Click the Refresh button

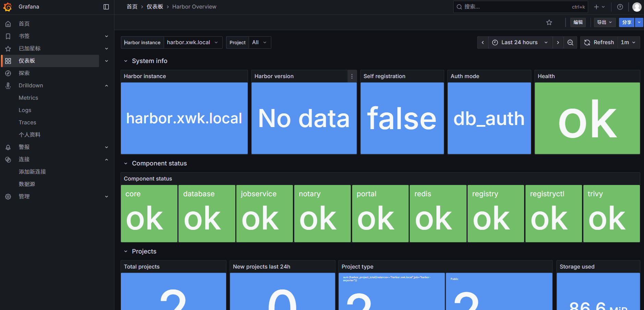tap(599, 42)
